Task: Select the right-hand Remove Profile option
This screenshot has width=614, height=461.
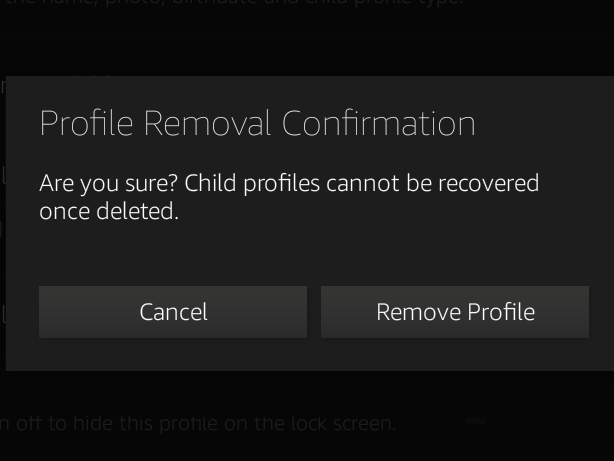Action: point(455,312)
